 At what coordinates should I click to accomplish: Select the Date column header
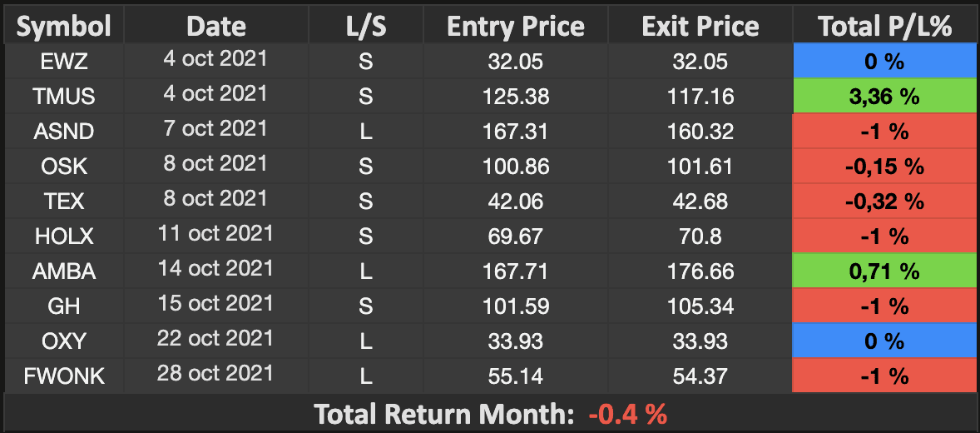click(x=216, y=27)
